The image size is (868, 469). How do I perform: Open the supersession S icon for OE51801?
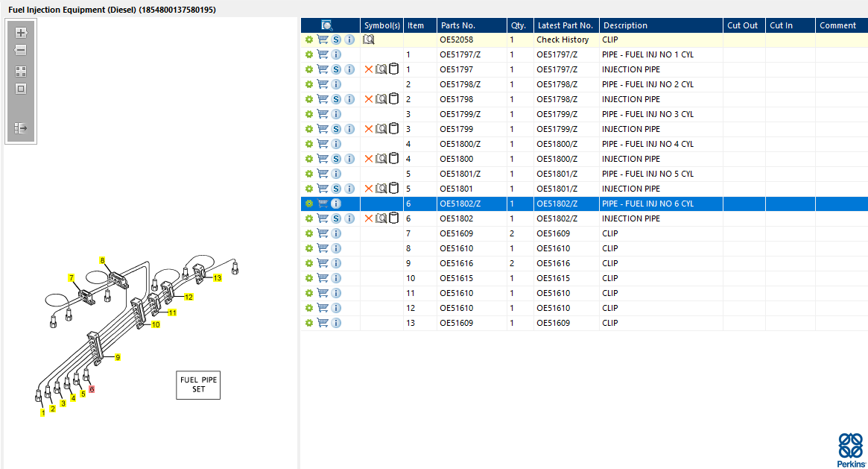pos(336,189)
